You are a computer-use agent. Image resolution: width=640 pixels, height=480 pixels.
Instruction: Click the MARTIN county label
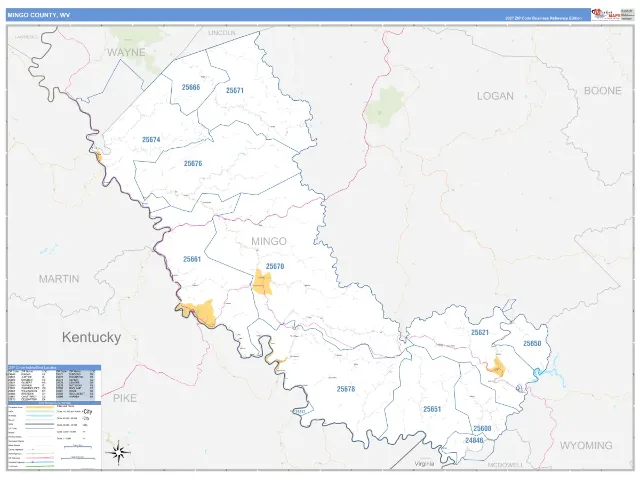[x=59, y=279]
